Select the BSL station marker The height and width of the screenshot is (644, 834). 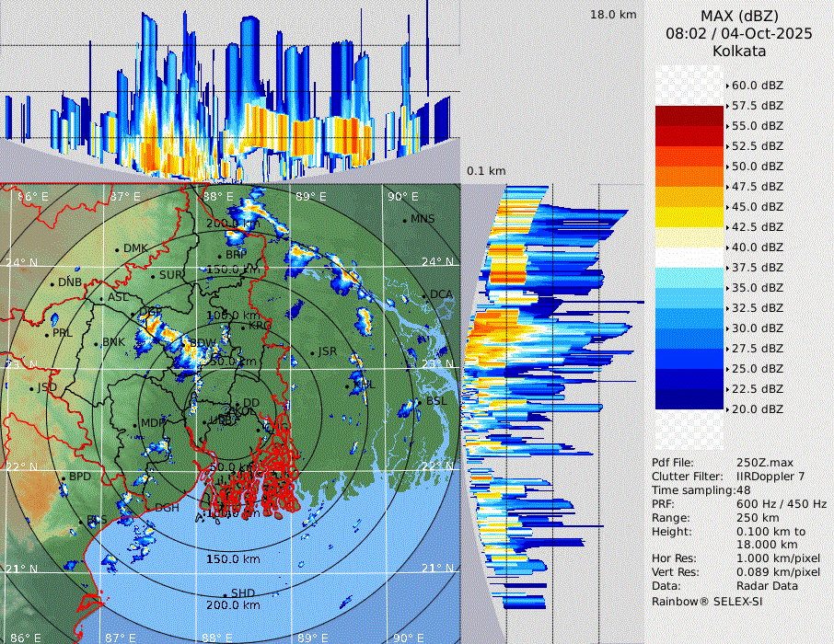(x=420, y=403)
